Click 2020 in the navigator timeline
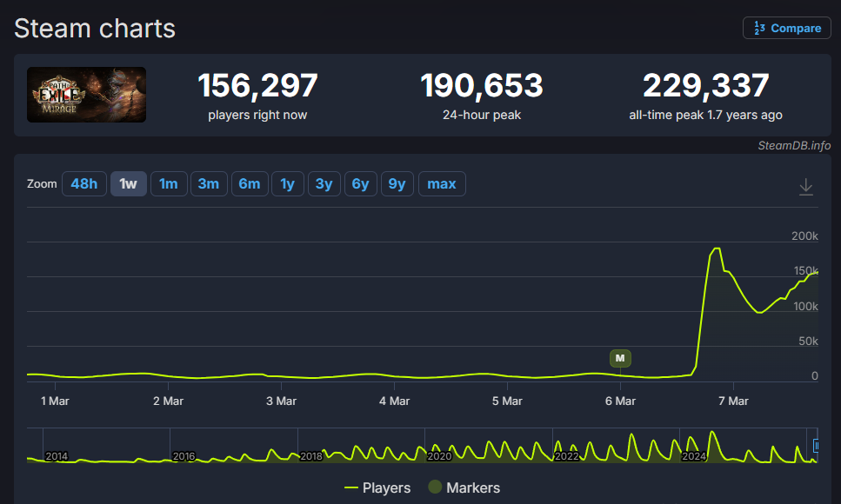Image resolution: width=841 pixels, height=504 pixels. pyautogui.click(x=439, y=456)
